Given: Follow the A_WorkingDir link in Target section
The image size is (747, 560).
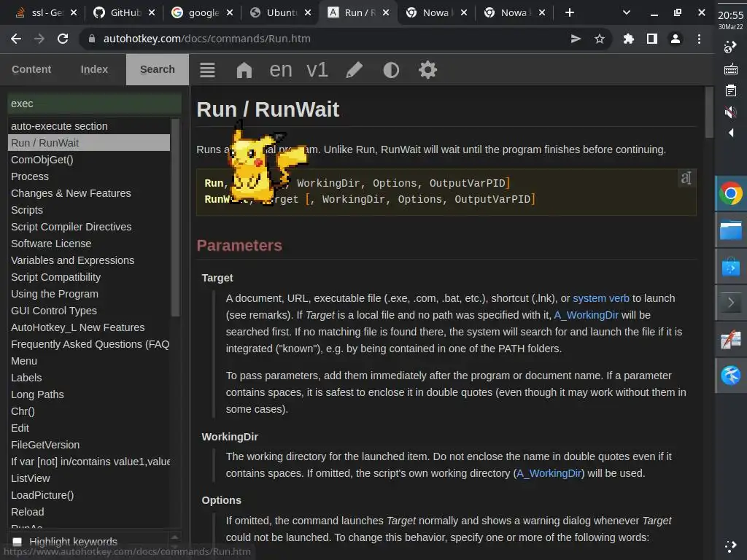Looking at the screenshot, I should (x=586, y=315).
